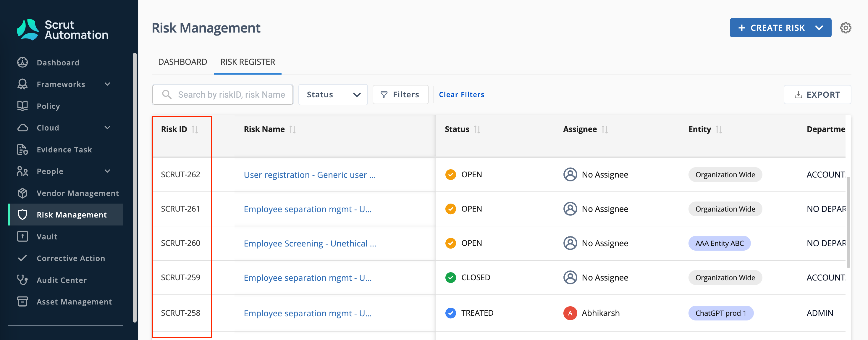The image size is (868, 340).
Task: Toggle sort on Status column
Action: click(x=477, y=130)
